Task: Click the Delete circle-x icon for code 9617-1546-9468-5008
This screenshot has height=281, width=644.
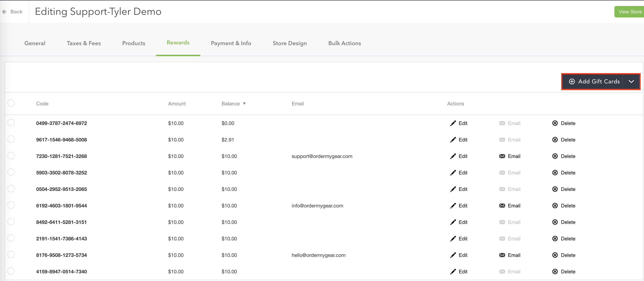Action: tap(555, 140)
